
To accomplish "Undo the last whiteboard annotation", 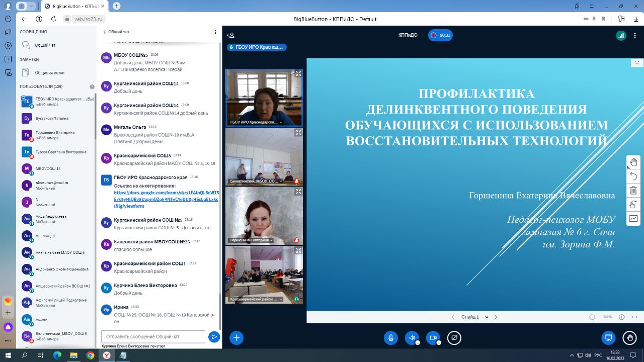I will (633, 176).
